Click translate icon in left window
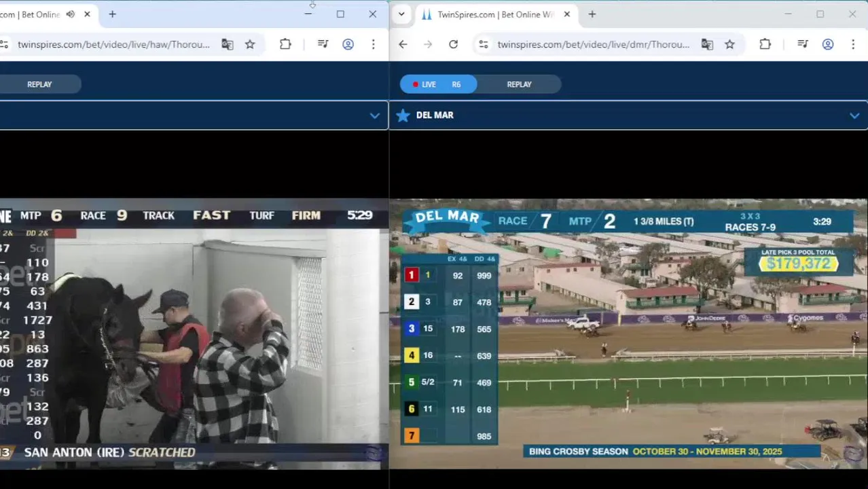 point(228,44)
